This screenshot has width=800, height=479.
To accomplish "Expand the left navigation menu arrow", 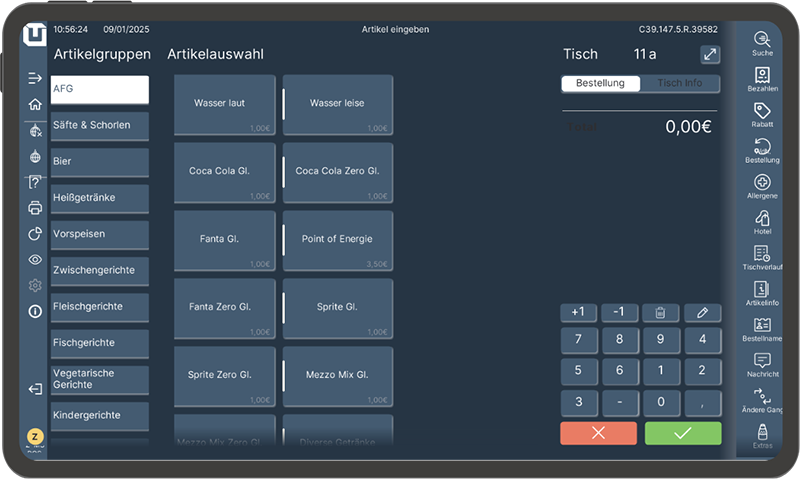I will 35,78.
